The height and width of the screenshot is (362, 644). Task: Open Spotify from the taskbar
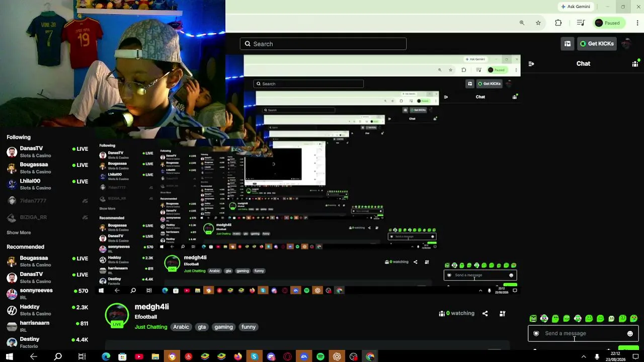(320, 356)
